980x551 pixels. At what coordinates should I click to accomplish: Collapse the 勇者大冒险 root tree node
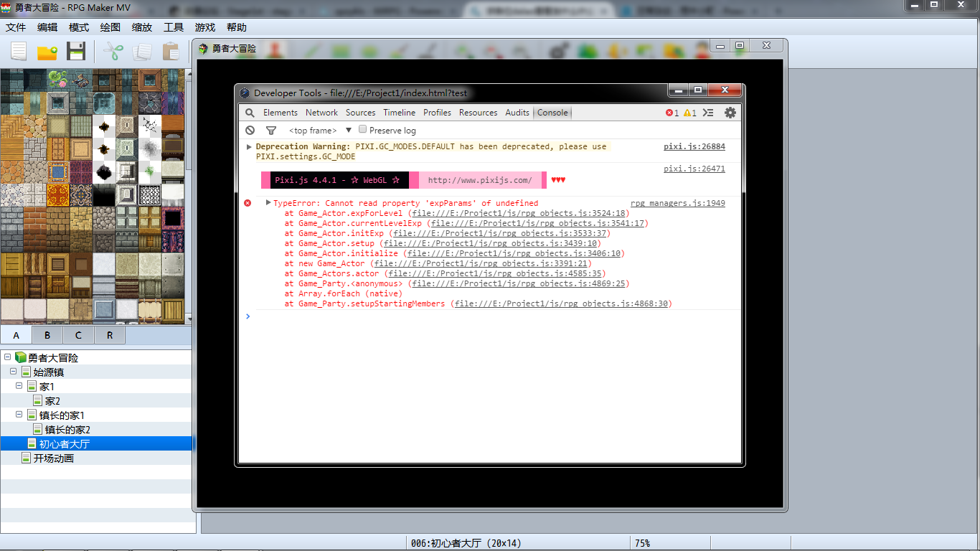[x=7, y=357]
